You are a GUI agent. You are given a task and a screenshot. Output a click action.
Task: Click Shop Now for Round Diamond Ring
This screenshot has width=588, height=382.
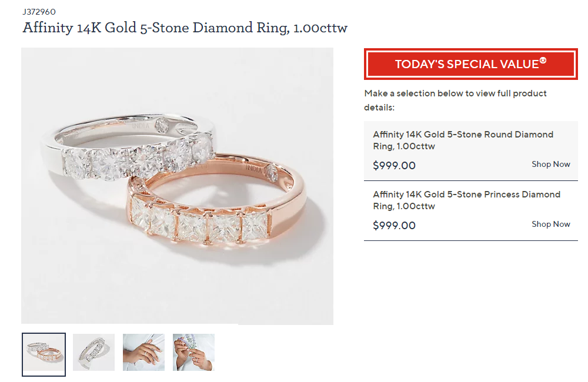[550, 165]
